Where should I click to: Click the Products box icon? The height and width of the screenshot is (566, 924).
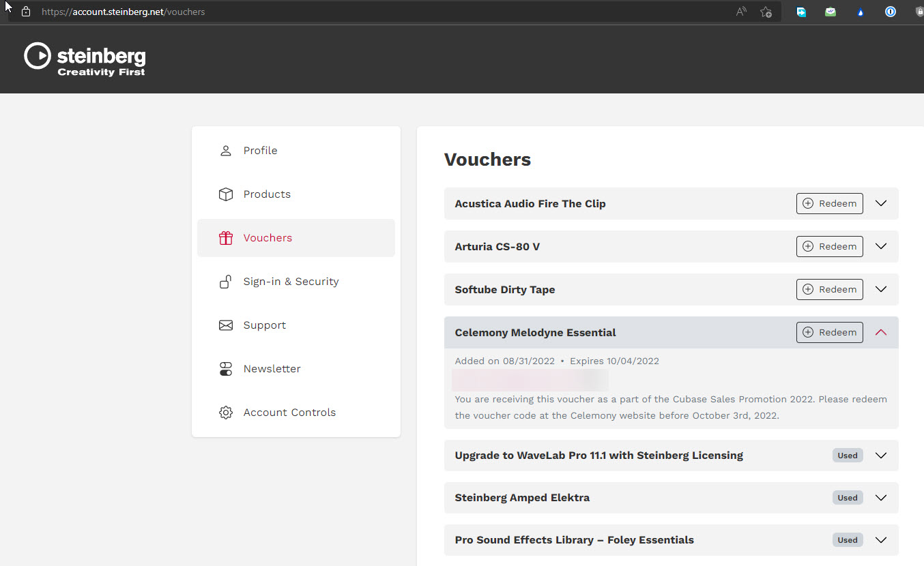pos(226,194)
